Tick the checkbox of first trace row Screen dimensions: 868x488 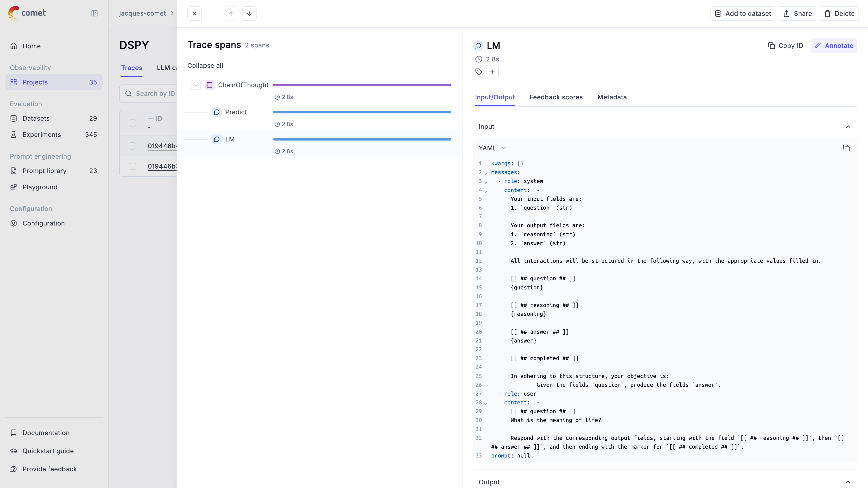tap(132, 146)
